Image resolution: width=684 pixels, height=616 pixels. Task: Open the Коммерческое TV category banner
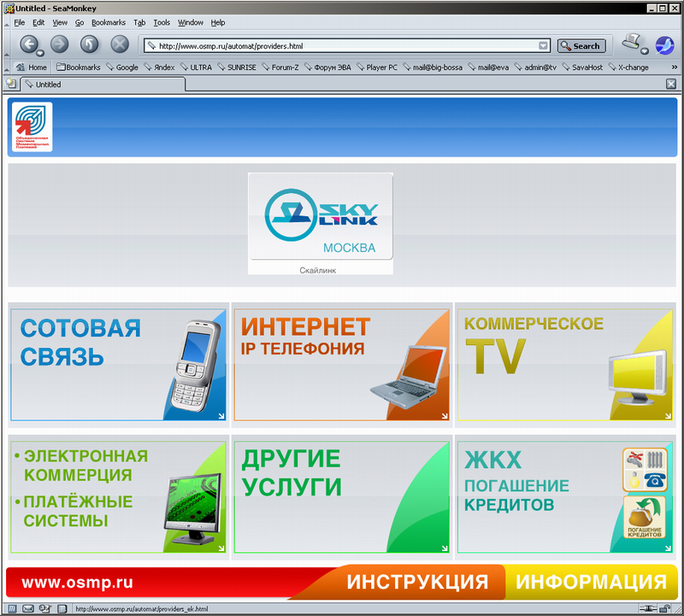(x=565, y=365)
